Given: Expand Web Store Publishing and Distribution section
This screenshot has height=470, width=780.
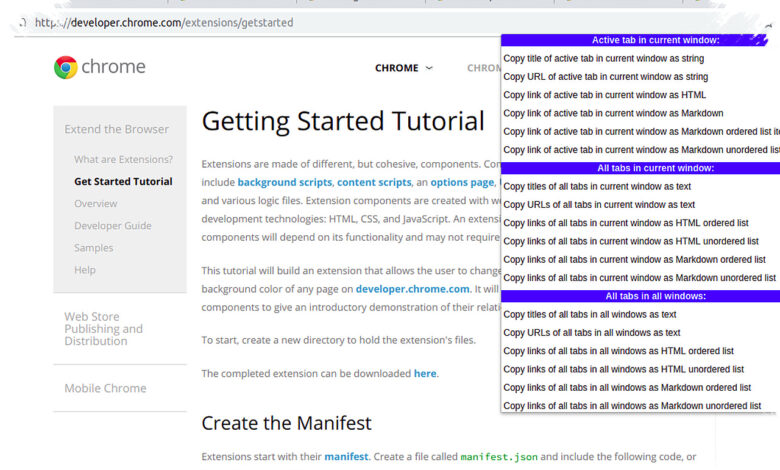Looking at the screenshot, I should tap(103, 329).
